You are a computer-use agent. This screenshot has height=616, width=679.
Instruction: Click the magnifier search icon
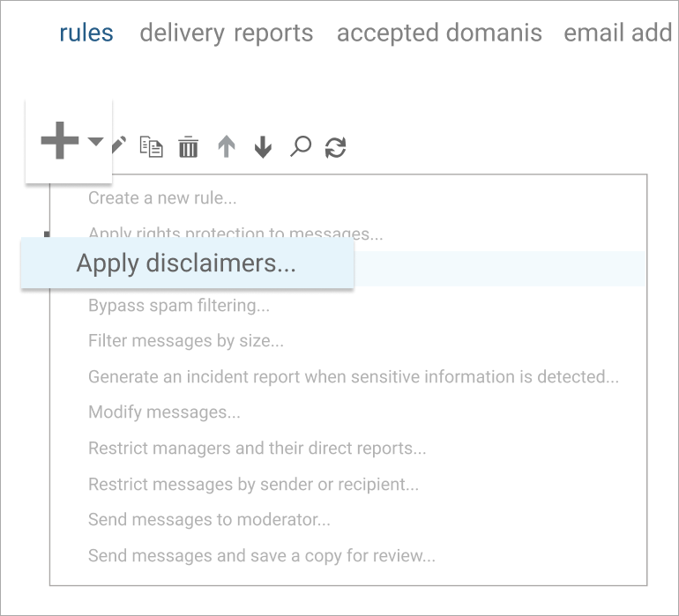(300, 146)
